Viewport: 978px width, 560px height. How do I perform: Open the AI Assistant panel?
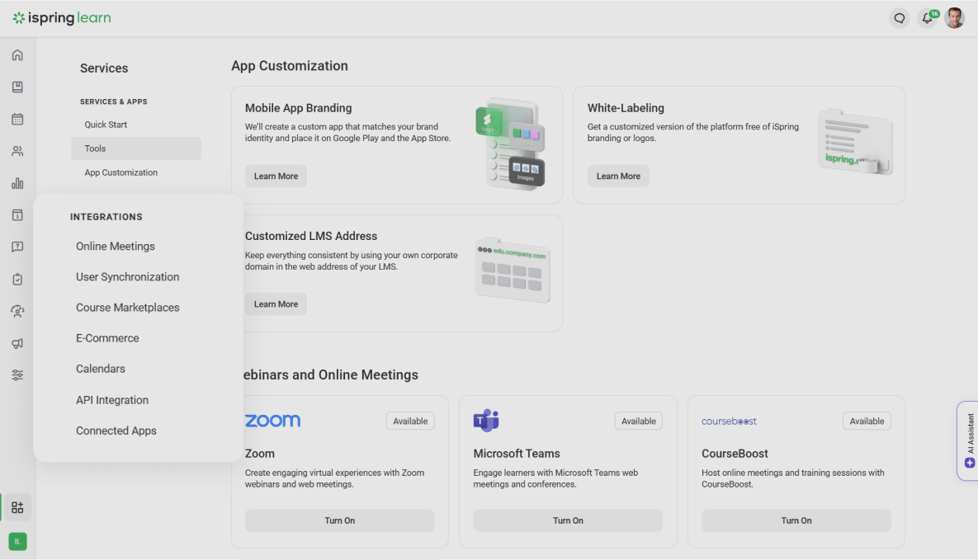pyautogui.click(x=967, y=440)
